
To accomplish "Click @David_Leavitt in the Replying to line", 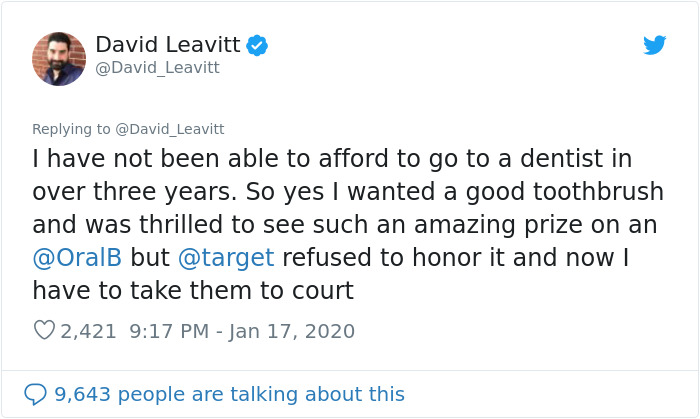I will 170,129.
